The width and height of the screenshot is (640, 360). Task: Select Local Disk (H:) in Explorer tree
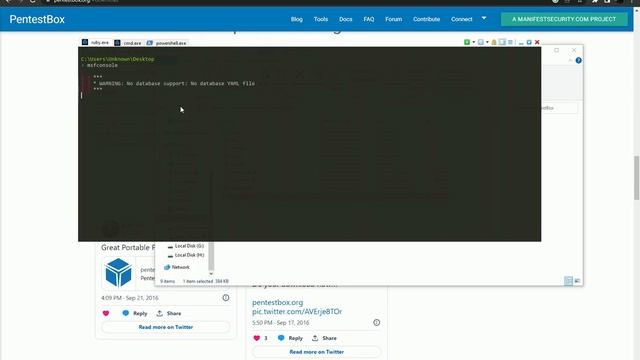(x=186, y=255)
